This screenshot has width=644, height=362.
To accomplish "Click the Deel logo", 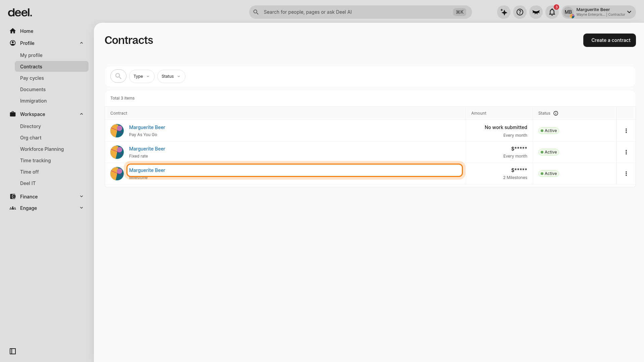I will click(20, 12).
